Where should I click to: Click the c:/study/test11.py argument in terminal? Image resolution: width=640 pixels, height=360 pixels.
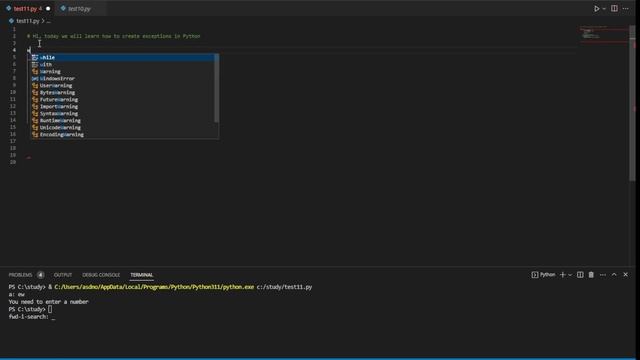click(284, 287)
